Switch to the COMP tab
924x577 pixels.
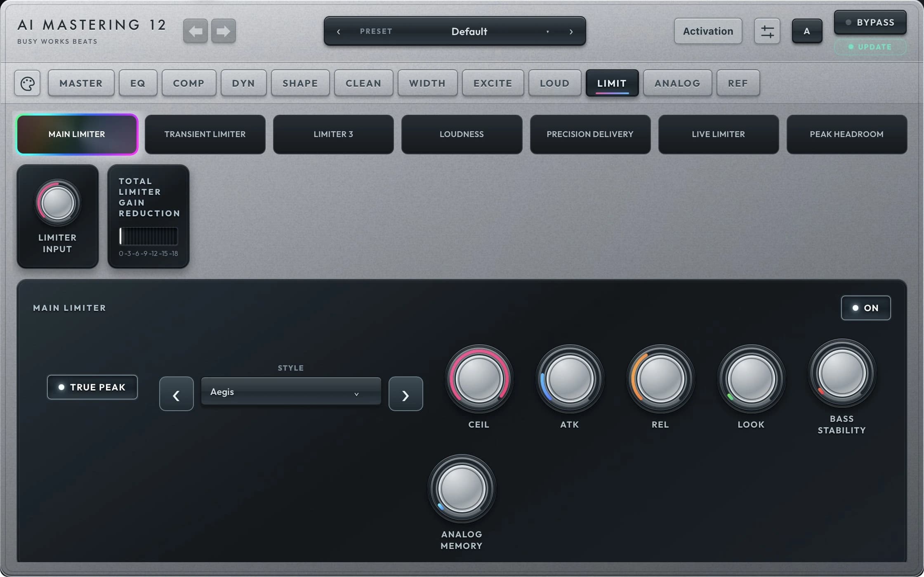point(189,83)
